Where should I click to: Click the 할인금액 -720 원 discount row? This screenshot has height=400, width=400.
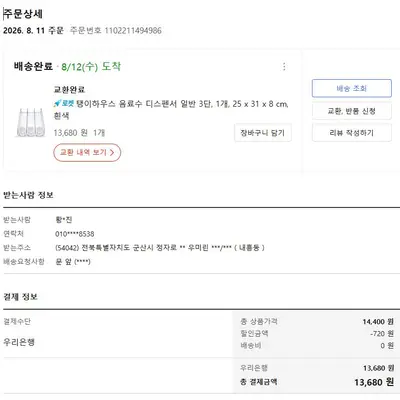[x=317, y=333]
